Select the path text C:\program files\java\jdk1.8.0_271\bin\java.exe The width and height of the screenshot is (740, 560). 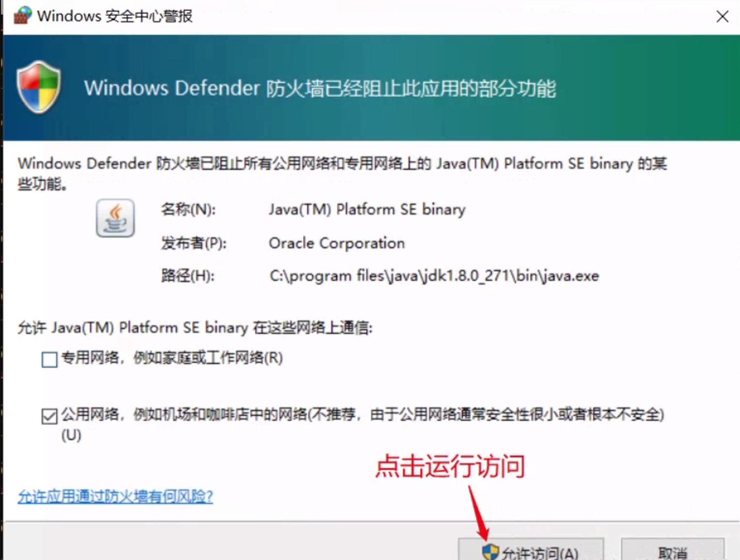pos(434,276)
